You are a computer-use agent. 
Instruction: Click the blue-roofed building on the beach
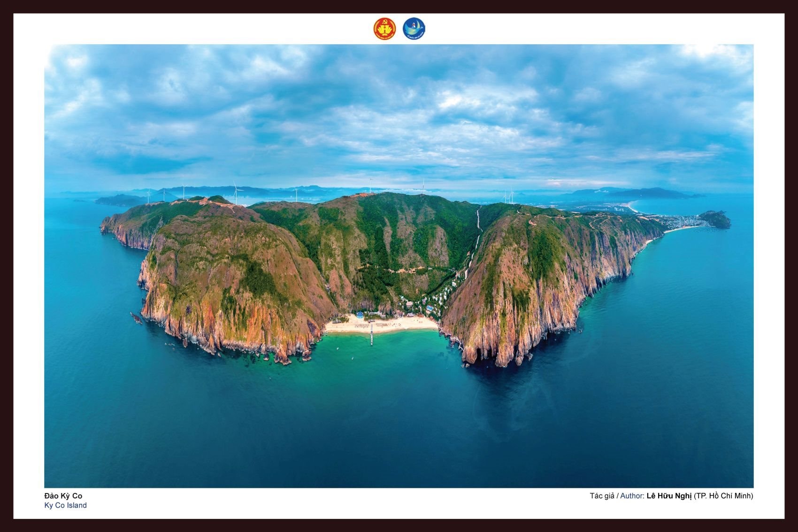(x=360, y=316)
